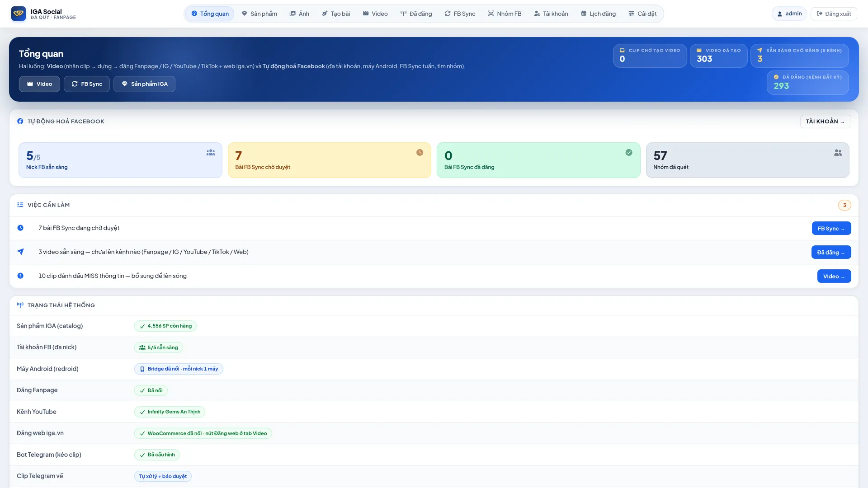
Task: Open the Tạo bài tab
Action: [336, 14]
